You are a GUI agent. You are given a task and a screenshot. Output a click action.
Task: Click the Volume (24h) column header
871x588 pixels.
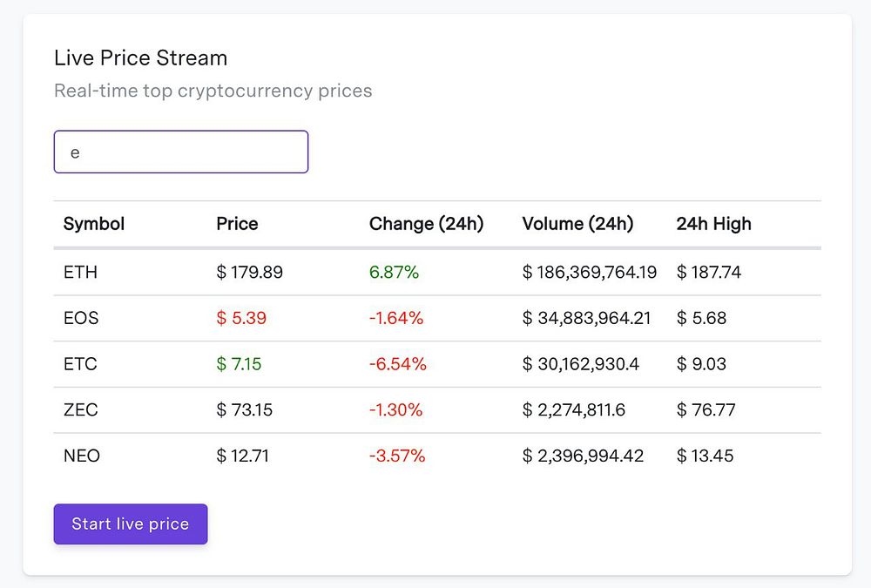[x=577, y=224]
